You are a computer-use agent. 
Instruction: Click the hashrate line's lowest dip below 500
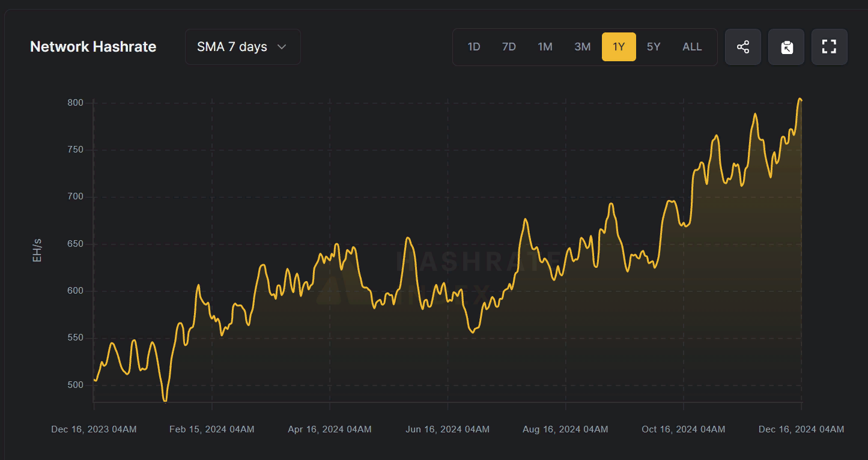click(x=165, y=401)
